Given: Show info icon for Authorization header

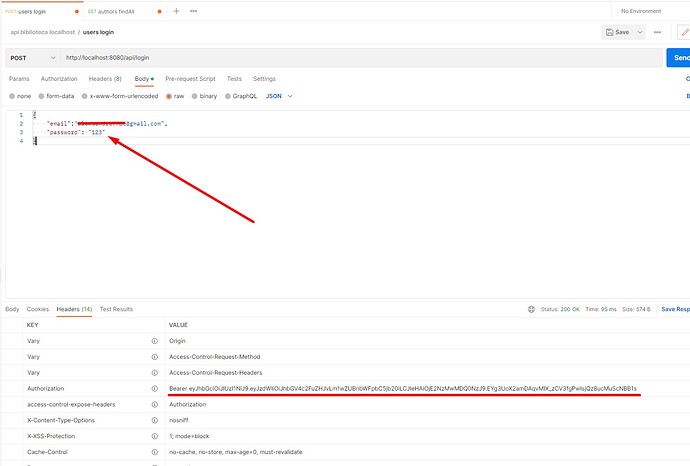Looking at the screenshot, I should [x=154, y=389].
